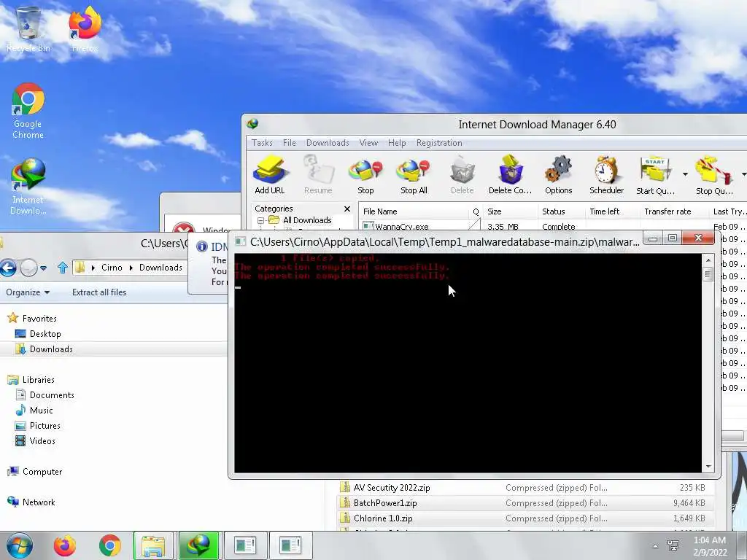Switch to Explorer via taskbar folder icon
This screenshot has height=560, width=747.
coord(153,545)
